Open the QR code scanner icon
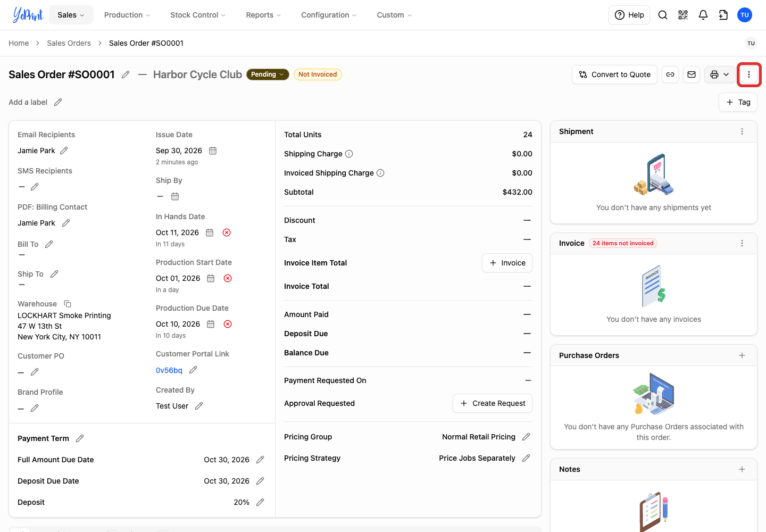 click(x=683, y=15)
